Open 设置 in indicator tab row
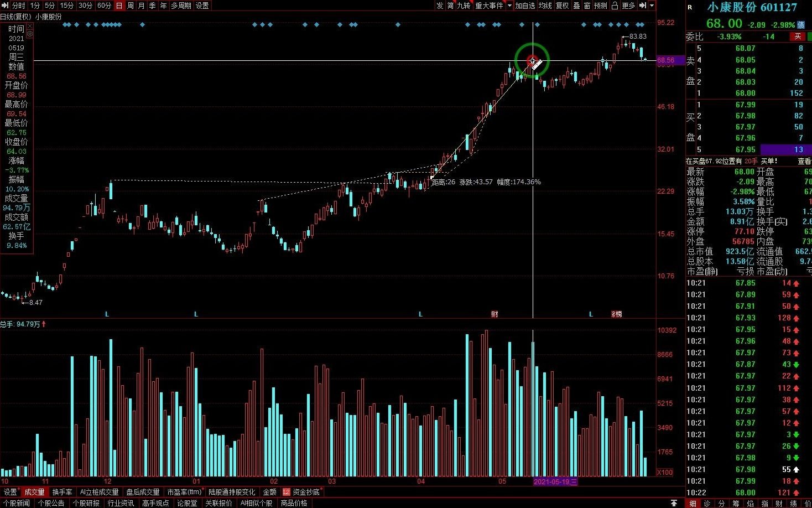This screenshot has height=508, width=812. coord(11,492)
